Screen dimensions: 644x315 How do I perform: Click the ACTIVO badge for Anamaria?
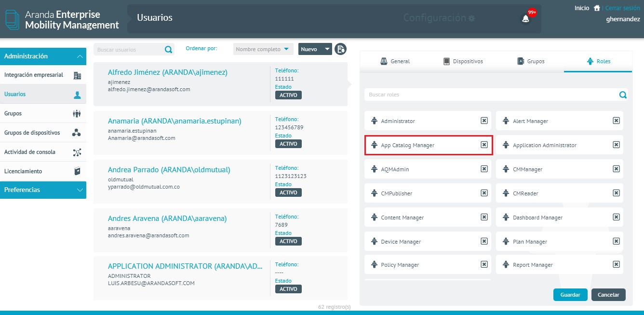coord(288,144)
